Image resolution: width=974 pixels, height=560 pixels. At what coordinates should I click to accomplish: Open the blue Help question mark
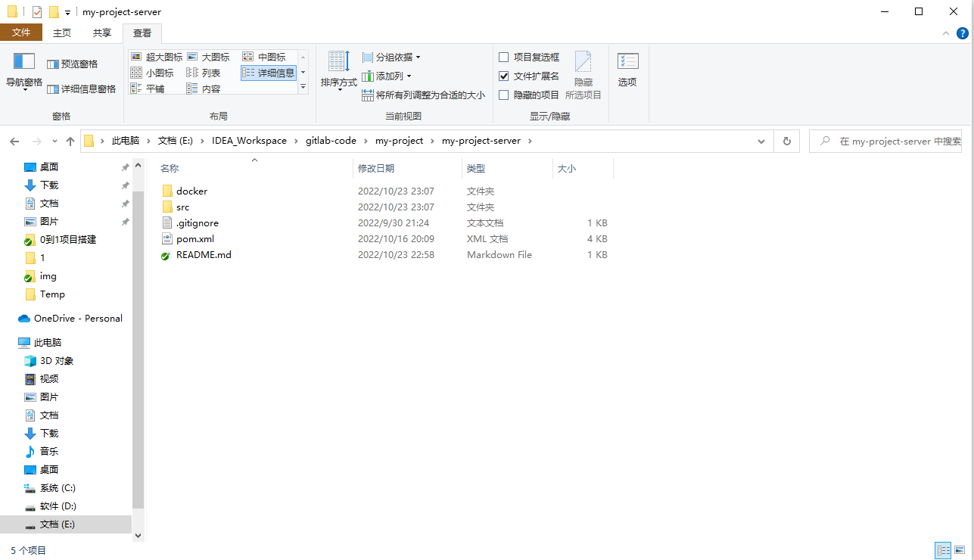click(x=963, y=33)
